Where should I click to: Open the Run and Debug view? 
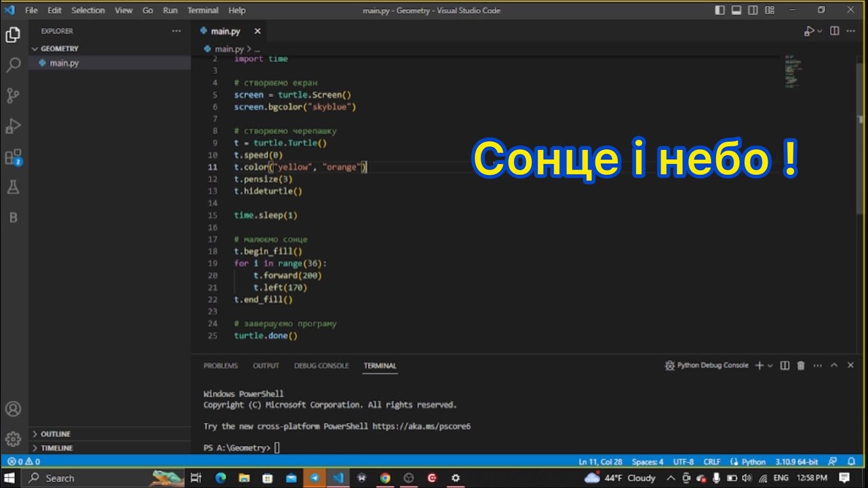[13, 126]
